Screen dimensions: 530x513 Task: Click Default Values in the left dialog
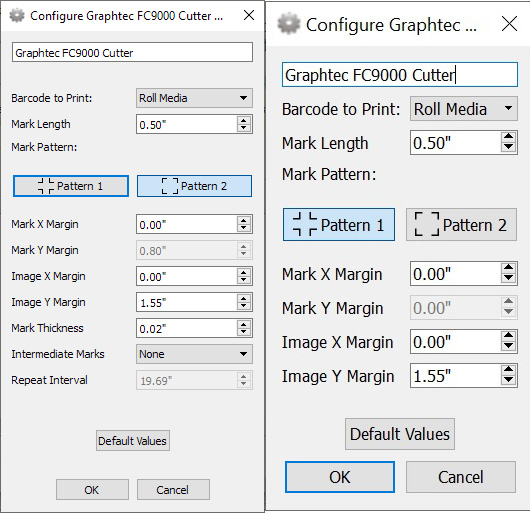click(x=133, y=440)
